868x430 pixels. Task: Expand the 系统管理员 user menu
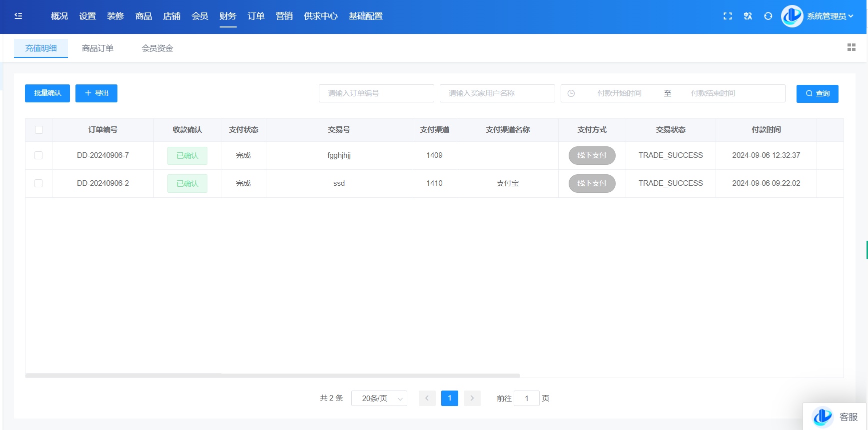[x=830, y=16]
